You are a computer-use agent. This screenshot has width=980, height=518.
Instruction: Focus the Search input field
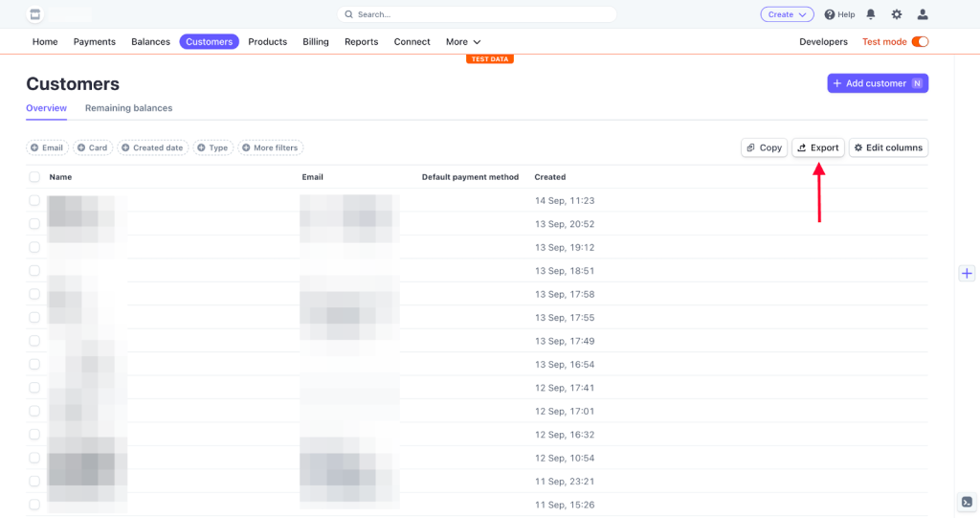click(x=477, y=14)
